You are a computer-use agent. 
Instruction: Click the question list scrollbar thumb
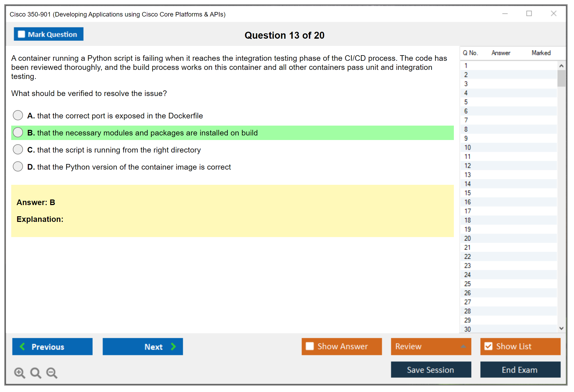pos(561,78)
